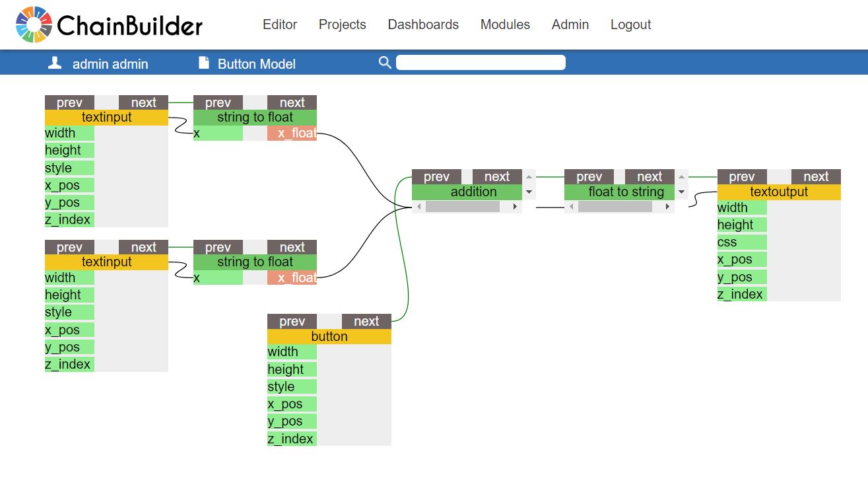
Task: Click right scroll arrow on float to string node
Action: [x=667, y=207]
